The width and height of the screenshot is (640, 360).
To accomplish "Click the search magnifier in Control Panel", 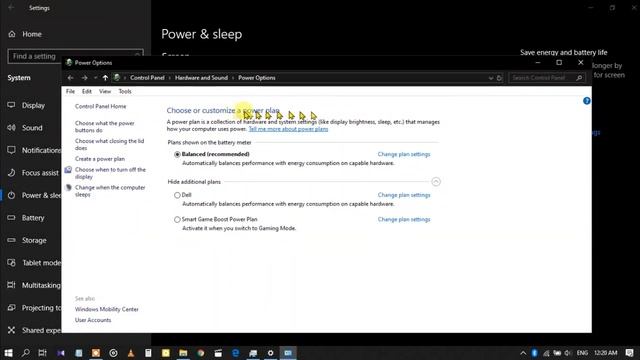I will click(579, 78).
